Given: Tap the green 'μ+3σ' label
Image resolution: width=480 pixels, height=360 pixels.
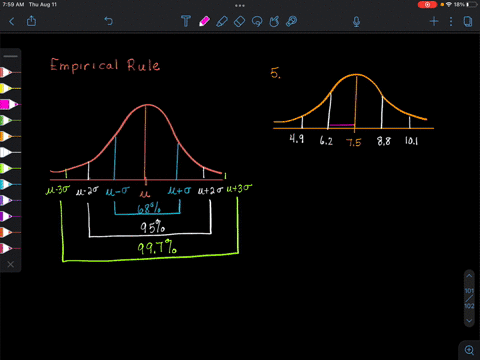Looking at the screenshot, I should 239,189.
